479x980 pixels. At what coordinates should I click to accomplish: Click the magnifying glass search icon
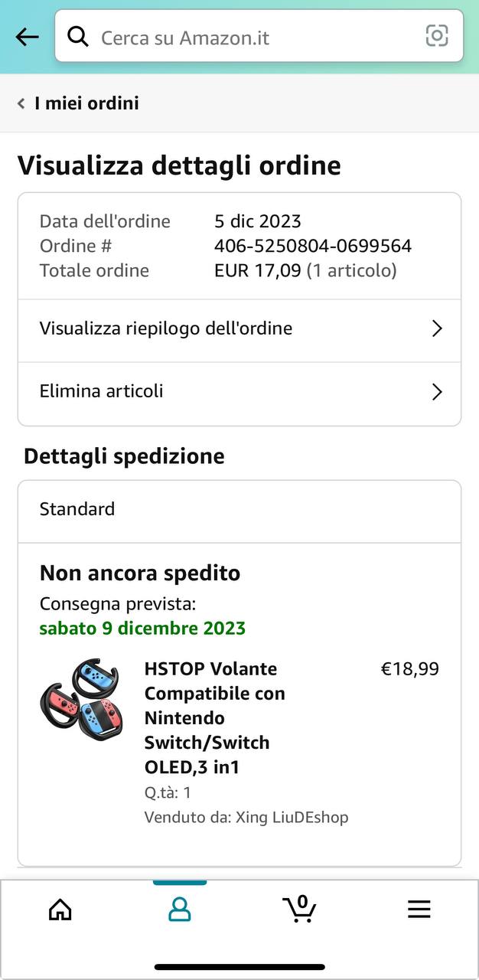pos(78,36)
